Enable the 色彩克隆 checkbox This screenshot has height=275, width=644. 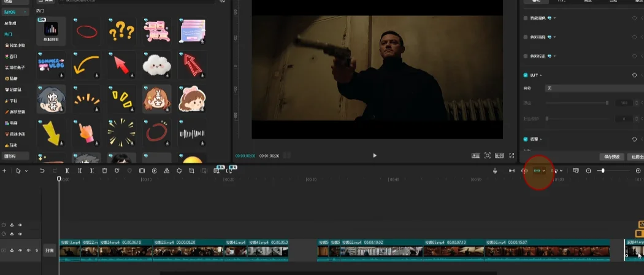[x=525, y=37]
